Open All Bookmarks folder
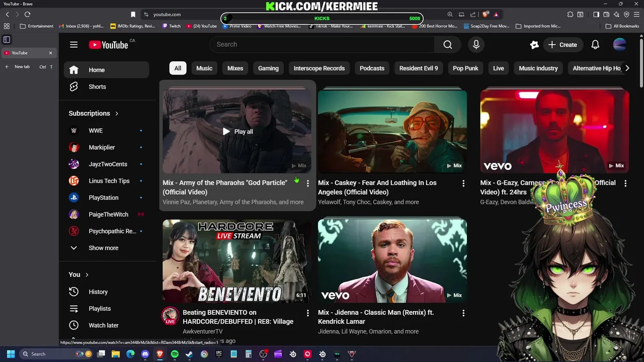The height and width of the screenshot is (362, 644). 622,26
